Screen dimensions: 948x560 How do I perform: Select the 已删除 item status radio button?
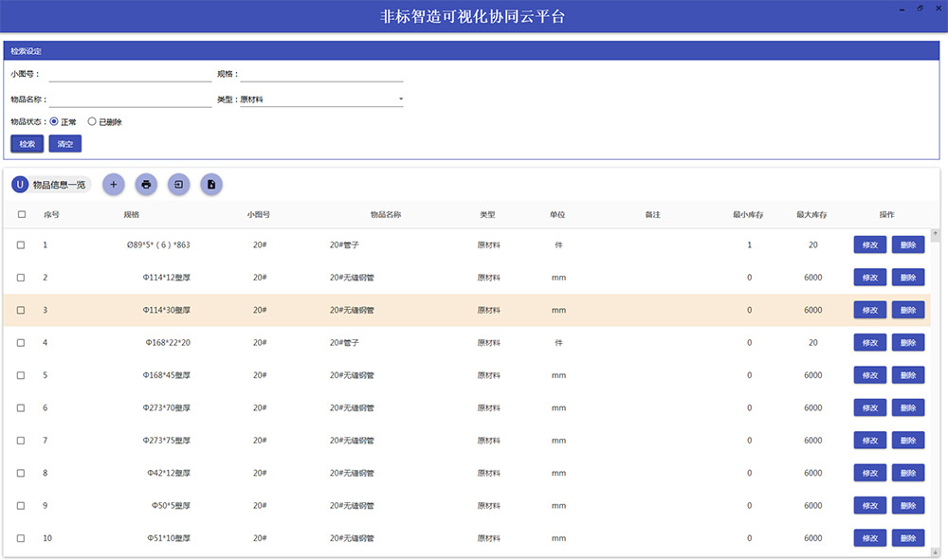click(92, 121)
